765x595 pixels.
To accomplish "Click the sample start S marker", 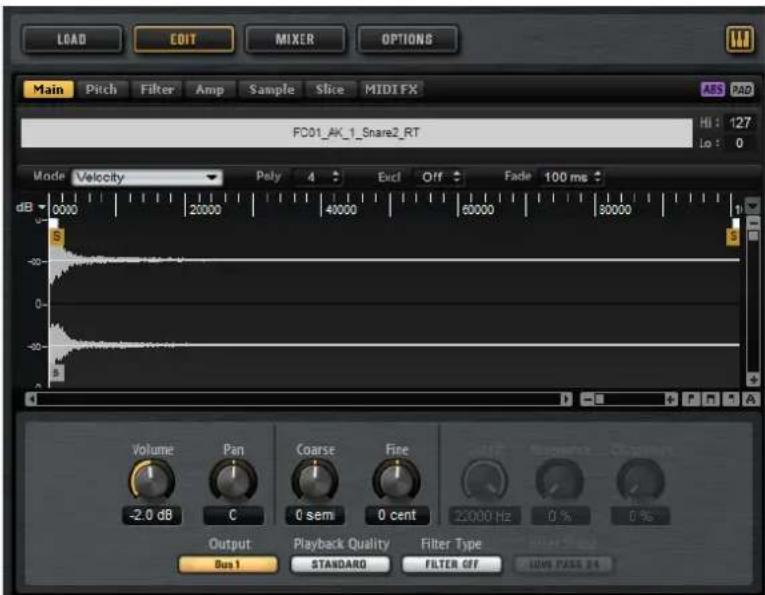I will (57, 237).
